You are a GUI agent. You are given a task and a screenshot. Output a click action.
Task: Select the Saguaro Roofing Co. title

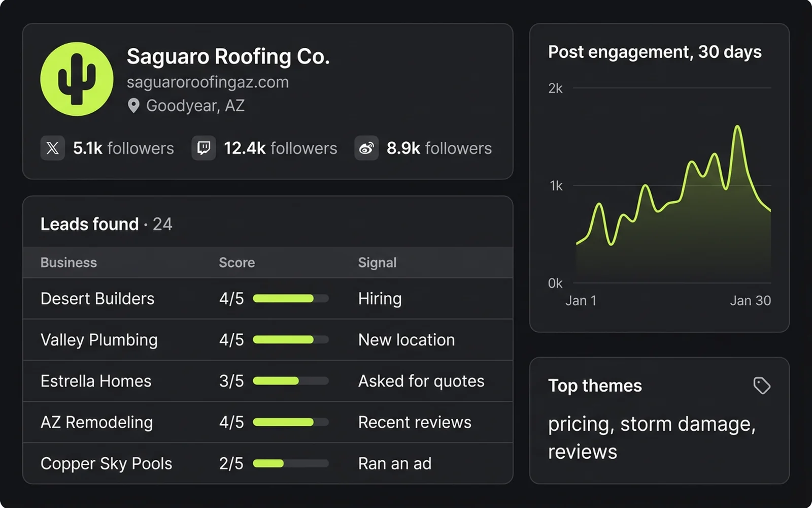coord(228,56)
